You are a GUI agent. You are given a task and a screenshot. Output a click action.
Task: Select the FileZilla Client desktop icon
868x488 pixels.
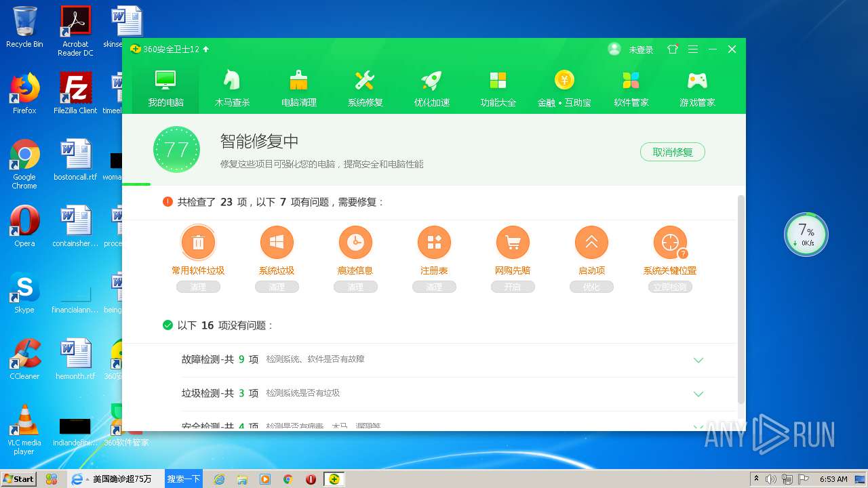75,94
